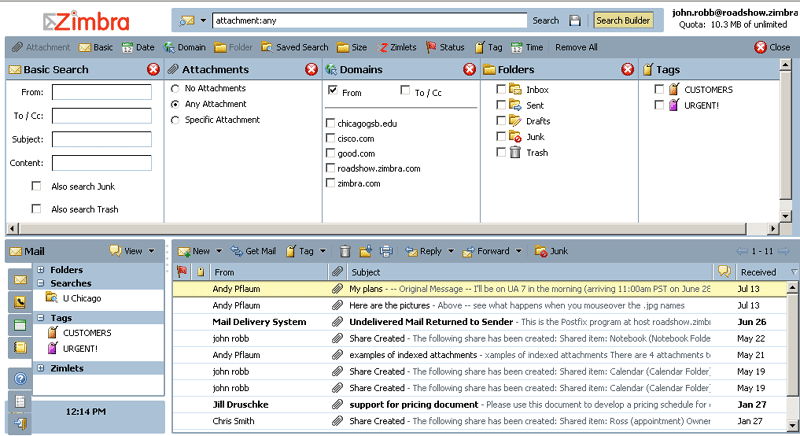The height and width of the screenshot is (436, 800).
Task: Close the Folders panel
Action: point(628,69)
